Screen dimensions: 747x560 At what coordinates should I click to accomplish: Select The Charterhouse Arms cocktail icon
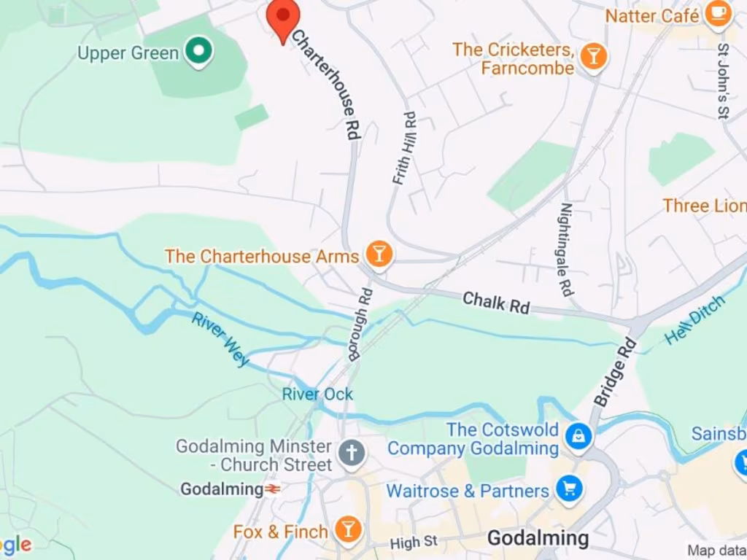pyautogui.click(x=379, y=255)
